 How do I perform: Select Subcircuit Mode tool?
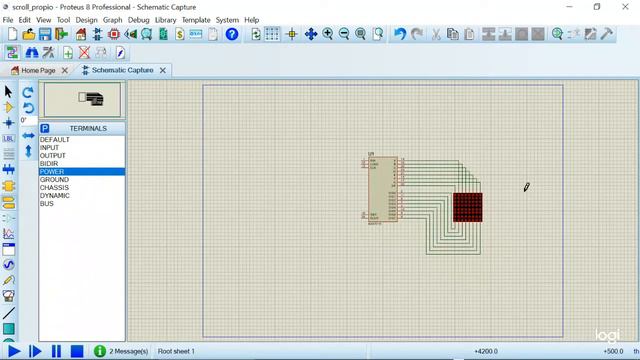[8, 186]
